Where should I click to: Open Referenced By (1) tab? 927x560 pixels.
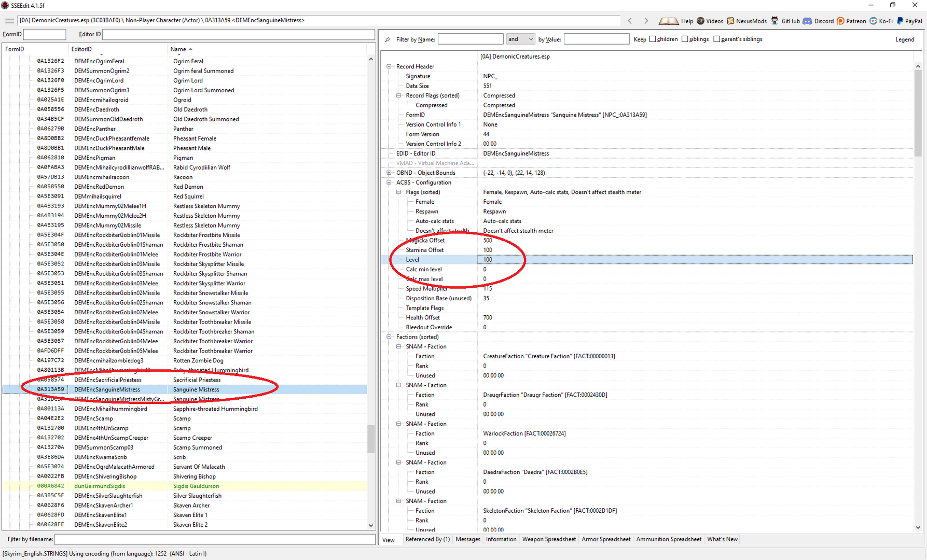pos(427,539)
